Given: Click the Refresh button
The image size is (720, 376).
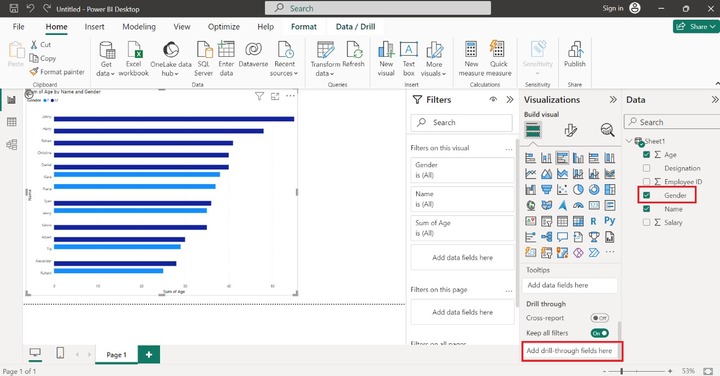Looking at the screenshot, I should tap(354, 54).
